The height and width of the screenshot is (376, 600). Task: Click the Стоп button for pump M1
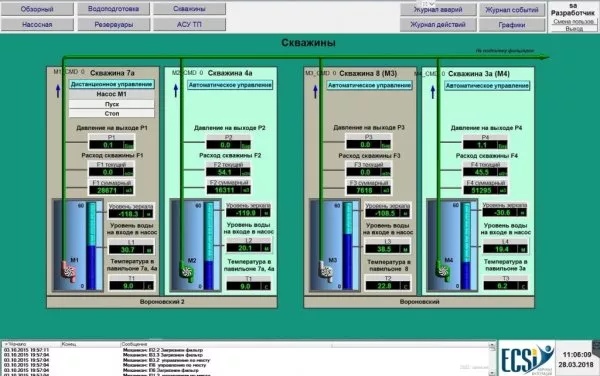(112, 113)
